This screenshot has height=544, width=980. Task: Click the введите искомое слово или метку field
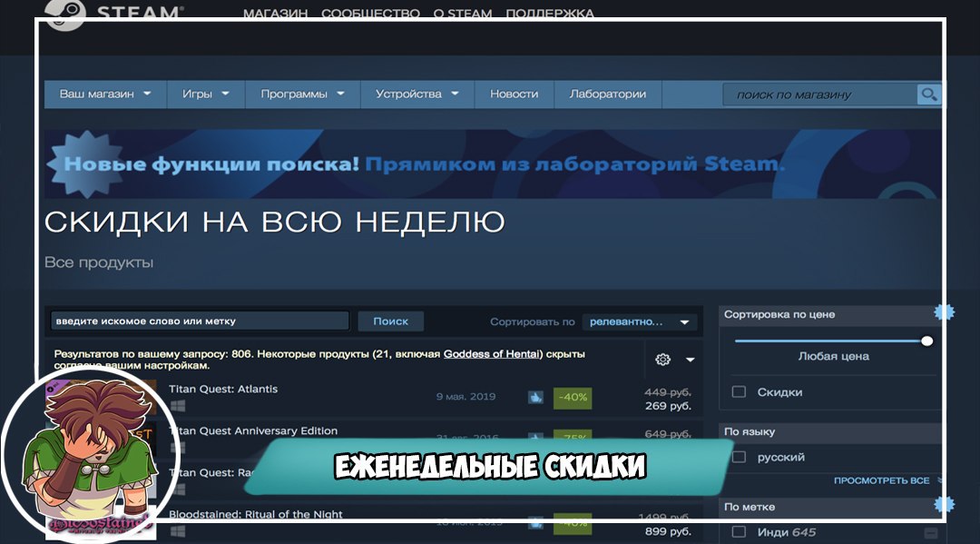click(200, 321)
